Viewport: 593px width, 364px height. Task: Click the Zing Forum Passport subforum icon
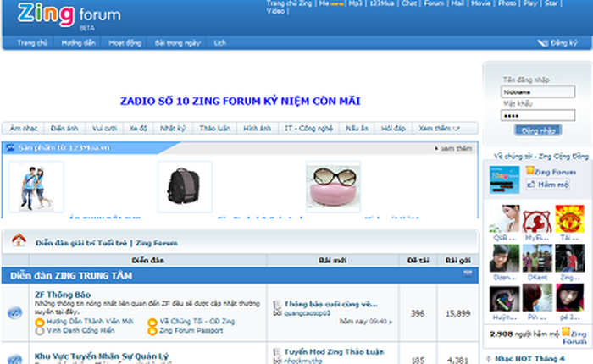pos(152,331)
